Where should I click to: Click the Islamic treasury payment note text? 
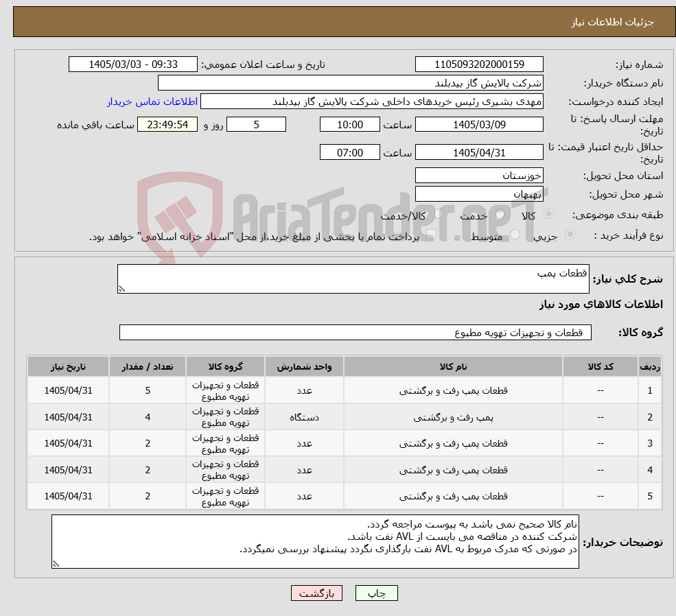[x=254, y=237]
